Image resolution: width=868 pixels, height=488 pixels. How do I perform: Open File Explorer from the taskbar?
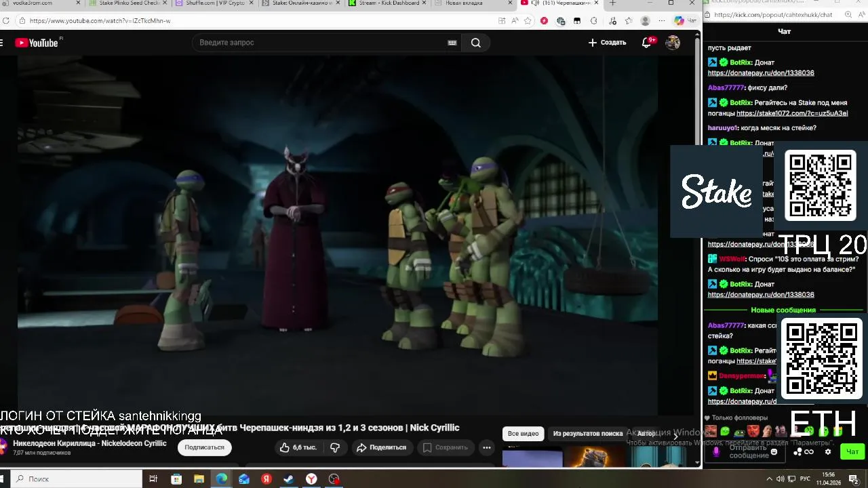pos(199,479)
